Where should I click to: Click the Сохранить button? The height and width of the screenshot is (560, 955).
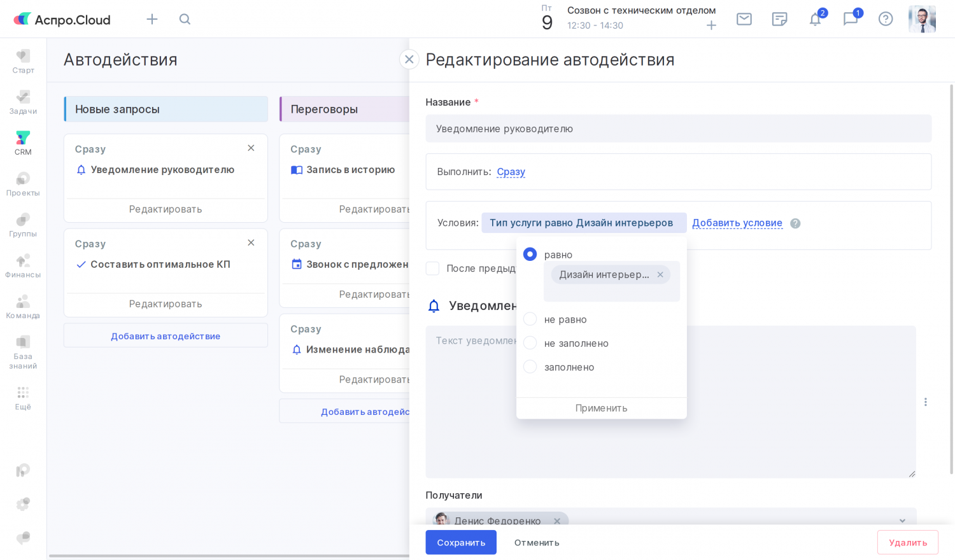tap(461, 542)
